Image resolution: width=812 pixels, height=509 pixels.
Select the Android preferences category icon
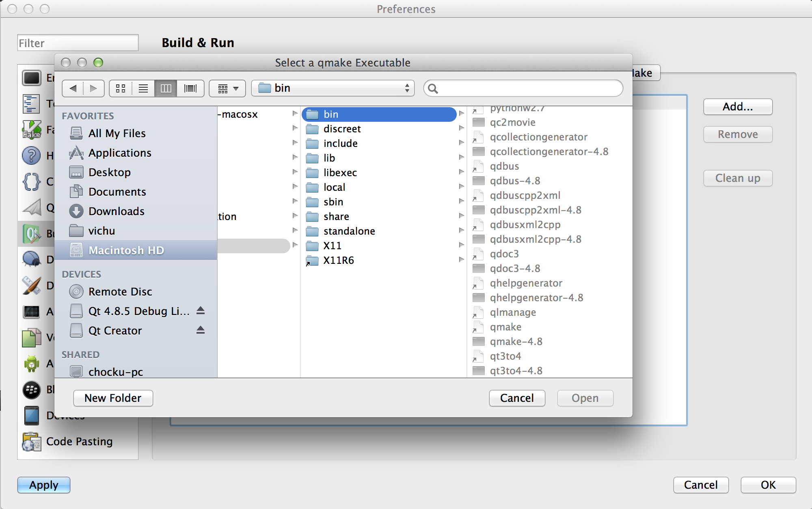(x=32, y=363)
